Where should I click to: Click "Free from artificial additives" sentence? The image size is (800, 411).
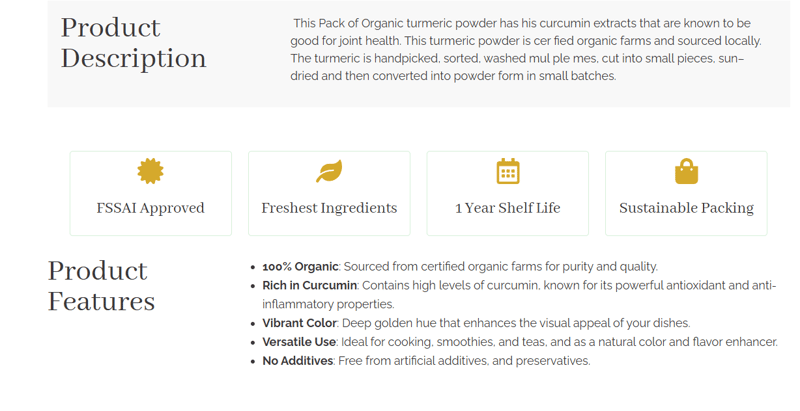(x=464, y=361)
